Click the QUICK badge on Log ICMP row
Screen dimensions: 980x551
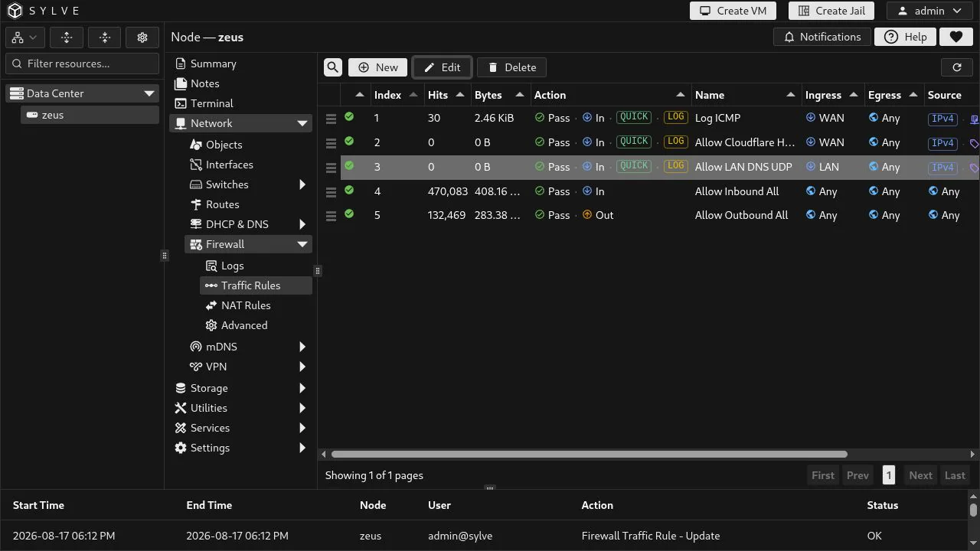point(634,117)
